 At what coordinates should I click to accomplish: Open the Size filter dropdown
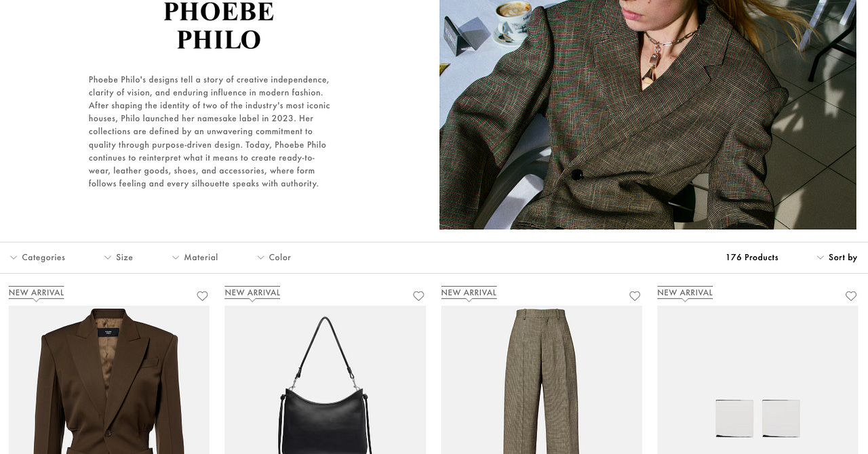[x=119, y=257]
